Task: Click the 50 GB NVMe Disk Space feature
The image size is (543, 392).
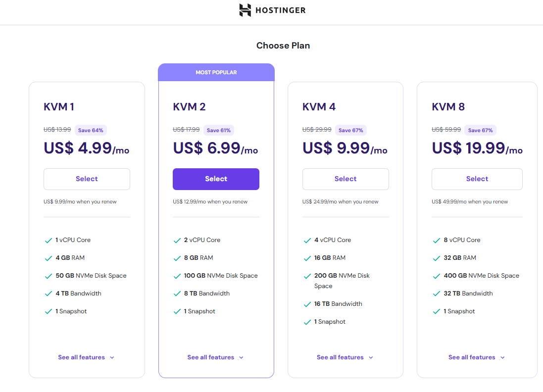Action: pos(91,276)
